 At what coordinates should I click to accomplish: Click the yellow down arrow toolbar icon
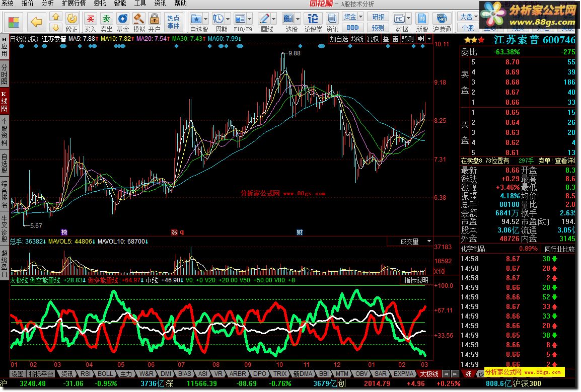coord(55,27)
